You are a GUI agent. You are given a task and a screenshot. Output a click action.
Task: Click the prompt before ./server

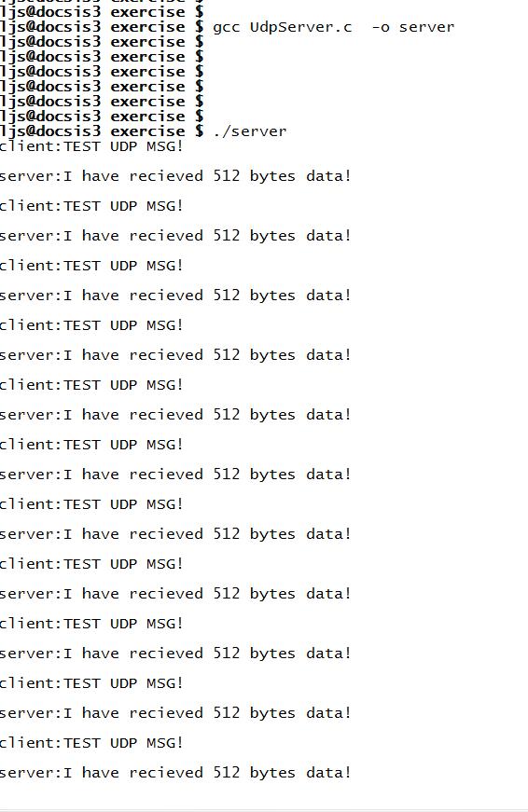coord(102,131)
